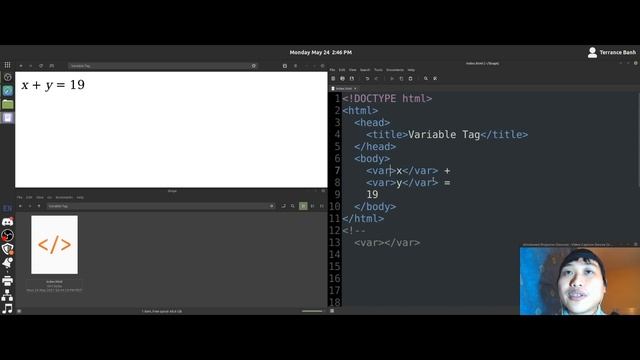Toggle the file manager sidebar button
Viewport: 640px width, 360px height.
[x=19, y=311]
